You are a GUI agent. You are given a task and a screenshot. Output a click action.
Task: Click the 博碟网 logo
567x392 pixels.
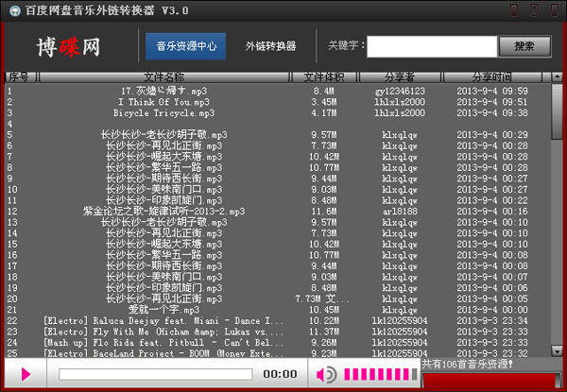(68, 47)
